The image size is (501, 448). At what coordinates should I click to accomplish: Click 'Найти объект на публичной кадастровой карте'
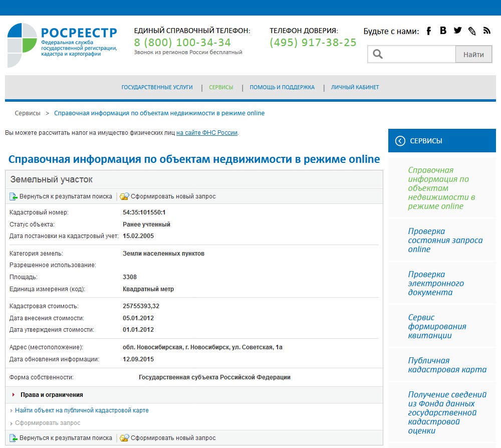point(82,410)
